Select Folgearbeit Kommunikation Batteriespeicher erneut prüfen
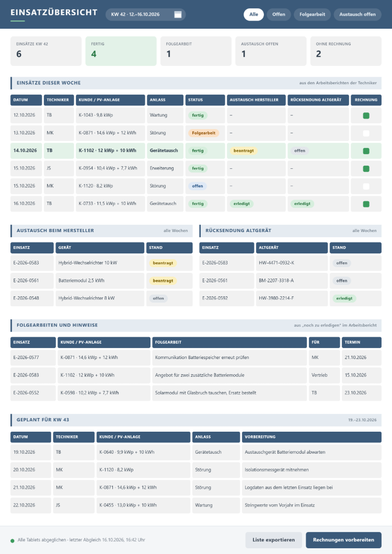 click(229, 357)
